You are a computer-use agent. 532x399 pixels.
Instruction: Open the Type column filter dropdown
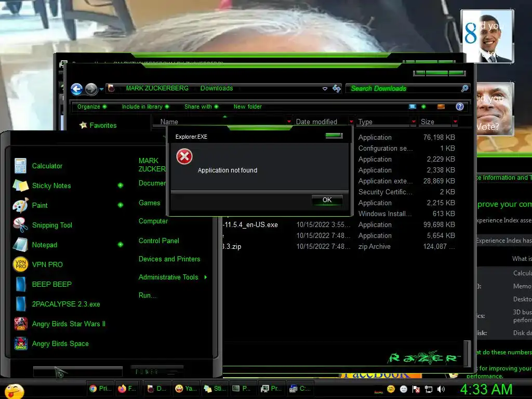point(413,122)
